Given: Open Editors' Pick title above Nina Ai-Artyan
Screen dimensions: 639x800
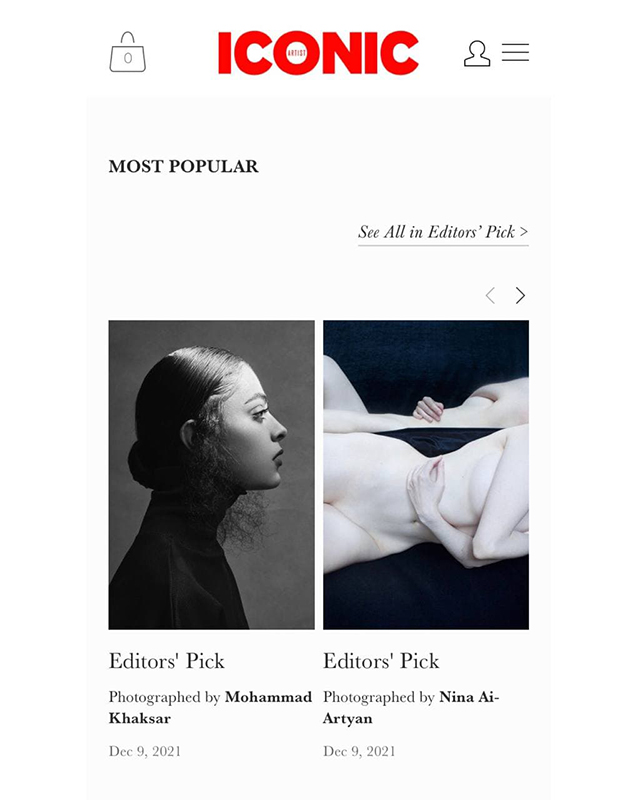Looking at the screenshot, I should pyautogui.click(x=381, y=661).
